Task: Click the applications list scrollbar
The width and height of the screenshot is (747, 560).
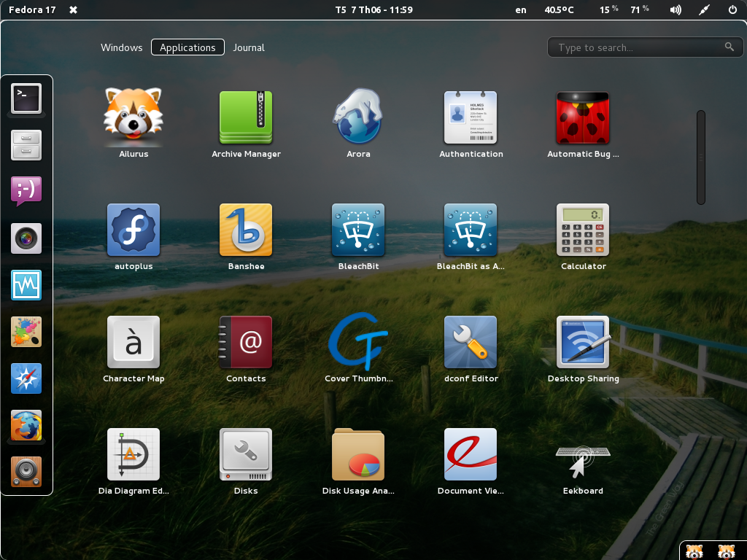Action: click(701, 157)
